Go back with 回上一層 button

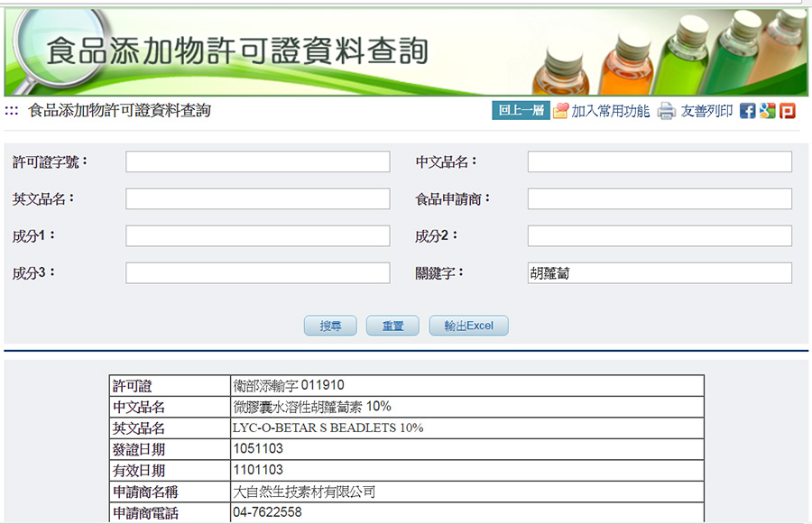[x=521, y=111]
